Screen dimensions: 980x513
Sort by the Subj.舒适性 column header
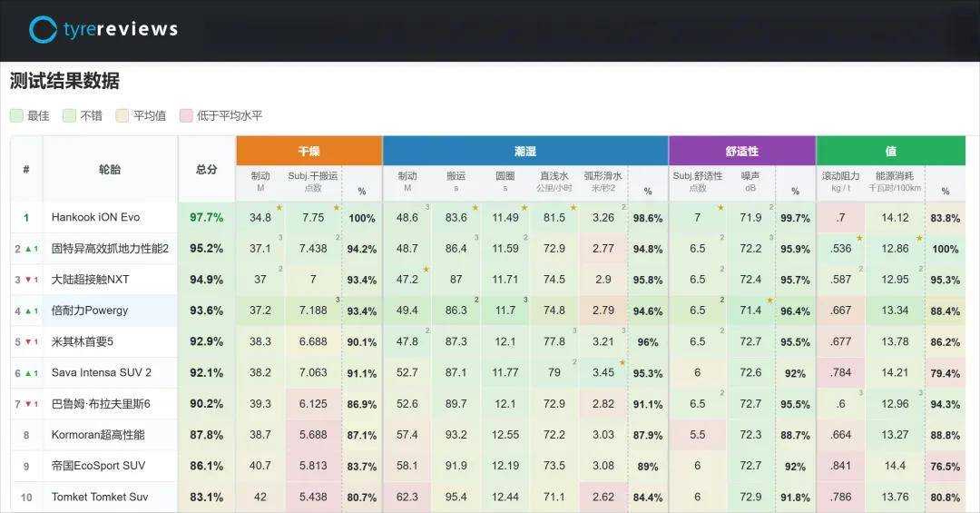[x=698, y=183]
